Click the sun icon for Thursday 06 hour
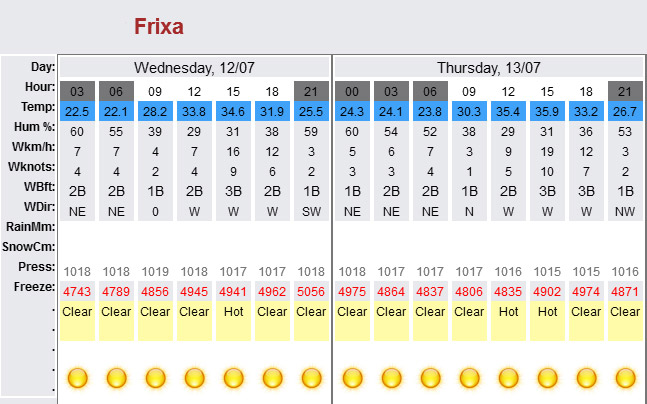The image size is (647, 404). [430, 378]
